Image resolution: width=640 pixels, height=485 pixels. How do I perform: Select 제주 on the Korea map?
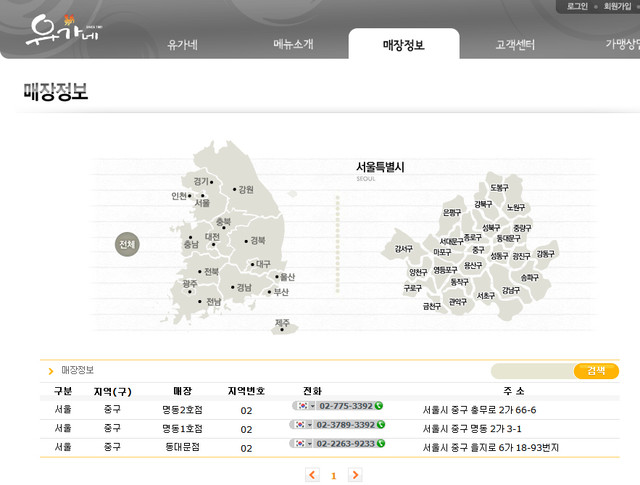282,325
